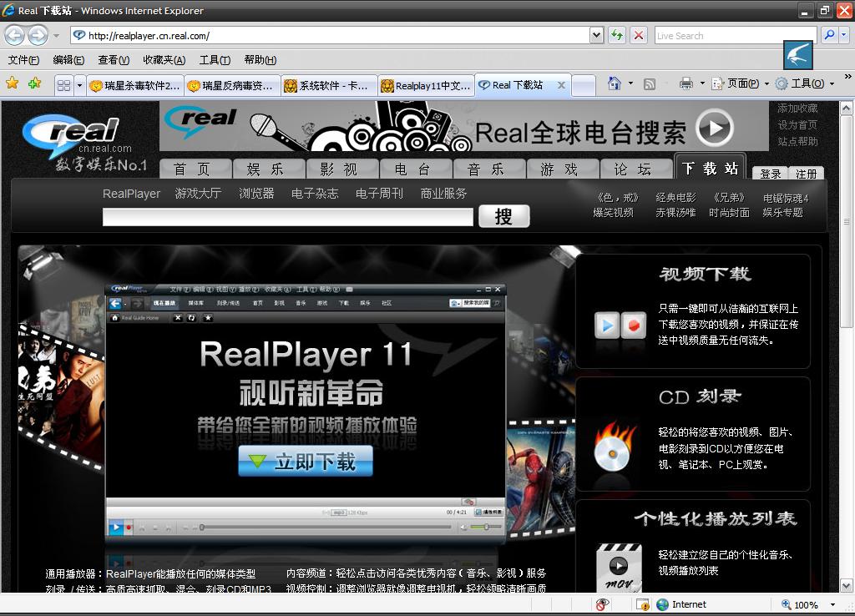Open the 工具(O) command bar menu

[x=805, y=83]
